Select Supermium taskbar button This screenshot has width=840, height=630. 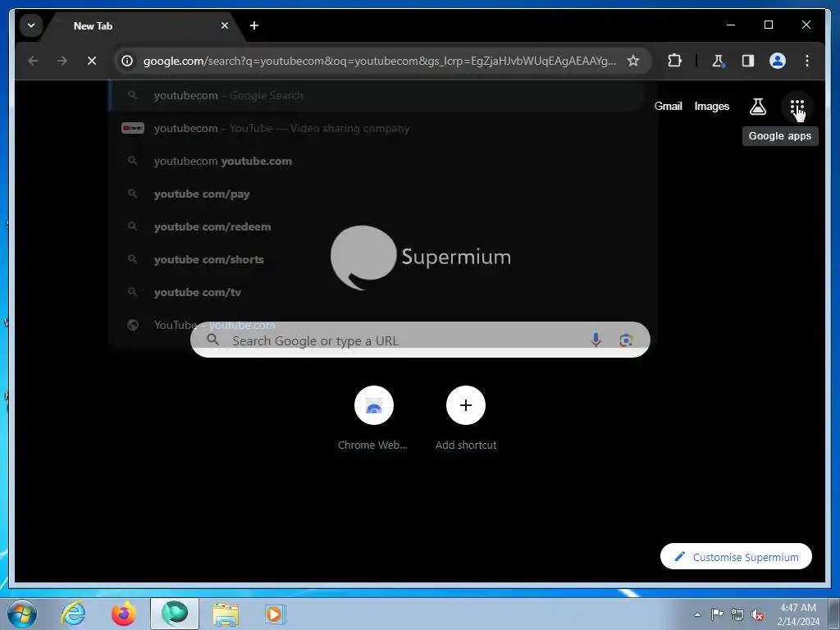[174, 614]
